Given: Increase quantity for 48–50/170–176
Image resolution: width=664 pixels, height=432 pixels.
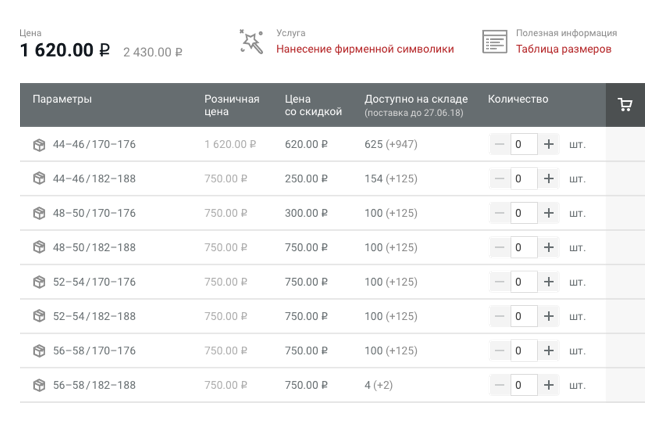Looking at the screenshot, I should (549, 213).
